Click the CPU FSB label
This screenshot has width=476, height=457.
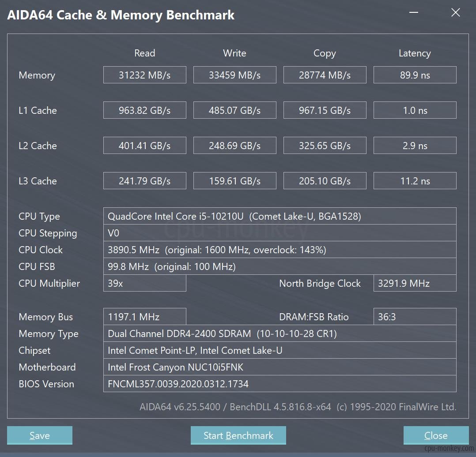pyautogui.click(x=37, y=266)
